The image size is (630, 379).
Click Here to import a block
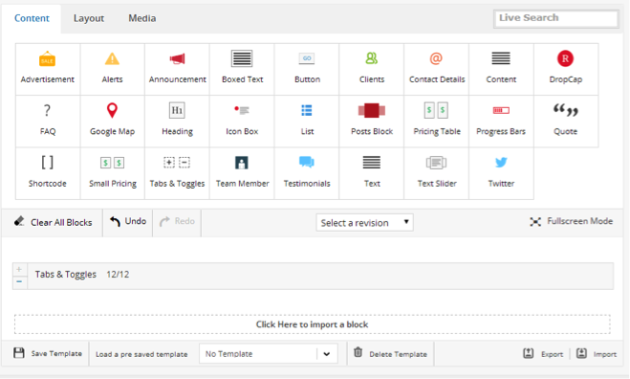[x=312, y=324]
